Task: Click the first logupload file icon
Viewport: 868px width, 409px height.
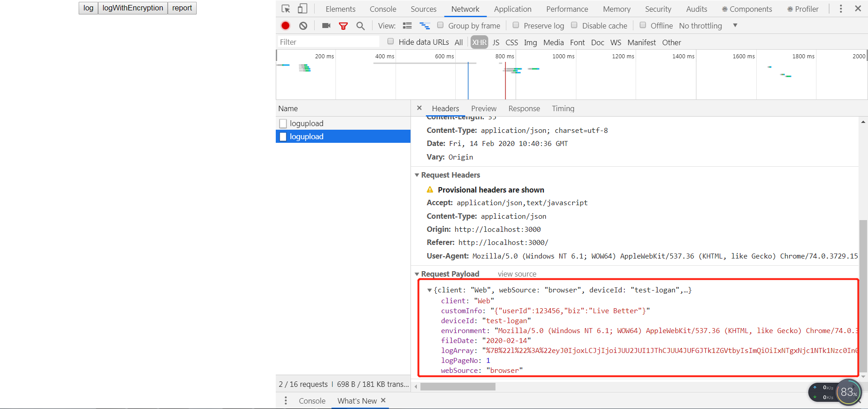Action: [283, 123]
